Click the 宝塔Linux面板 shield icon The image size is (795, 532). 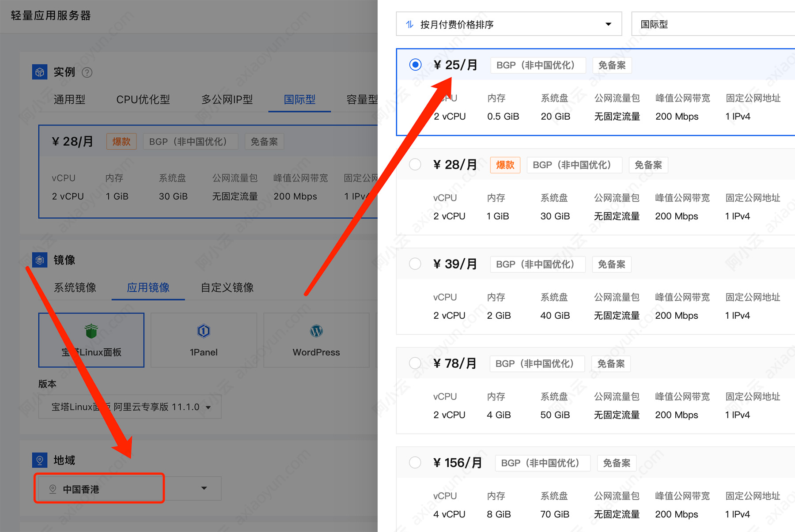click(x=91, y=331)
